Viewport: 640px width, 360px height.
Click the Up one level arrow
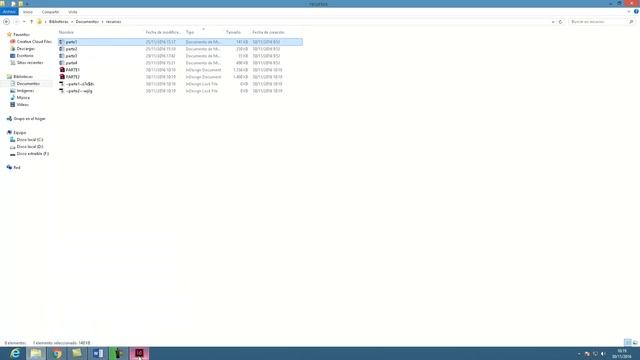coord(31,22)
